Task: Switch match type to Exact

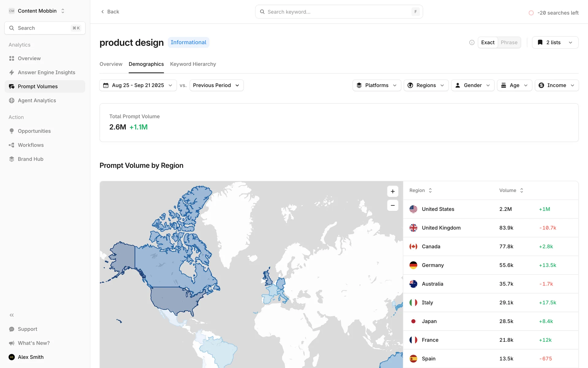Action: (x=488, y=43)
